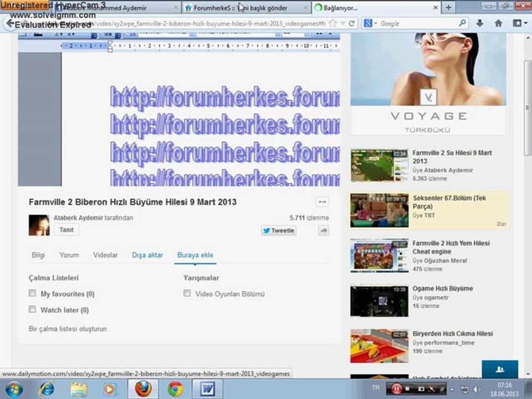This screenshot has height=399, width=532.
Task: Click the Voyage Türkbükü advertisement
Action: point(428,84)
